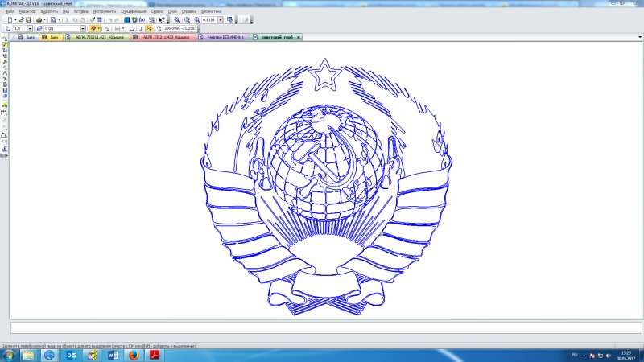
Task: Open Firefox from the taskbar
Action: point(133,354)
